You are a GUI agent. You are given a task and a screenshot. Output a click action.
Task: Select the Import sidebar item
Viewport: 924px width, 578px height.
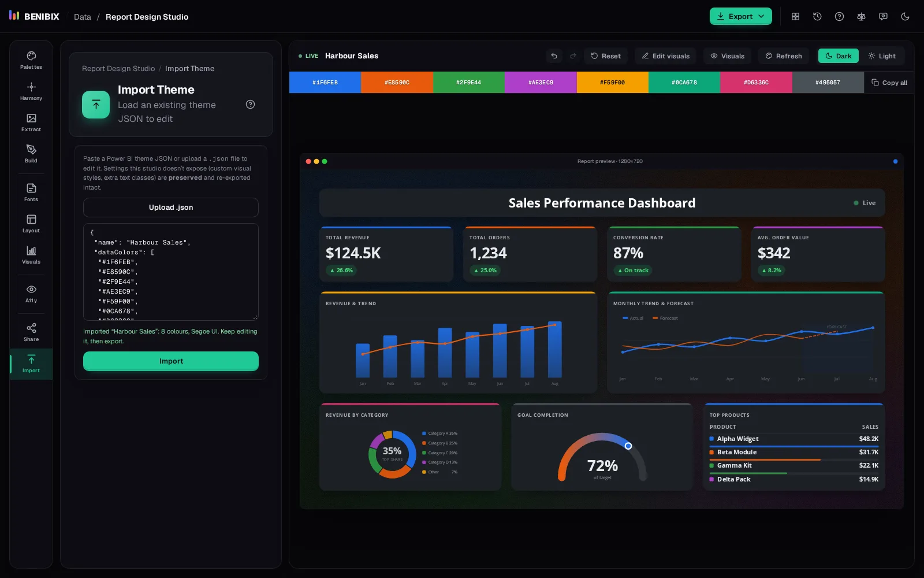tap(31, 364)
